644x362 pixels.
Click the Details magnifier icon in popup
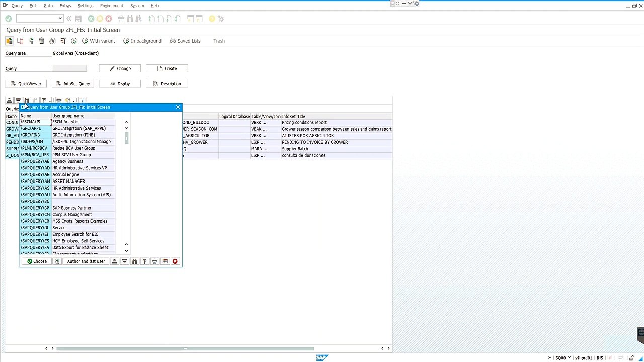coord(57,261)
